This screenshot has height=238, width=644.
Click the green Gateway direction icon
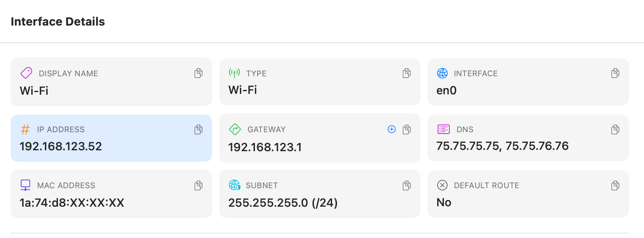coord(235,129)
